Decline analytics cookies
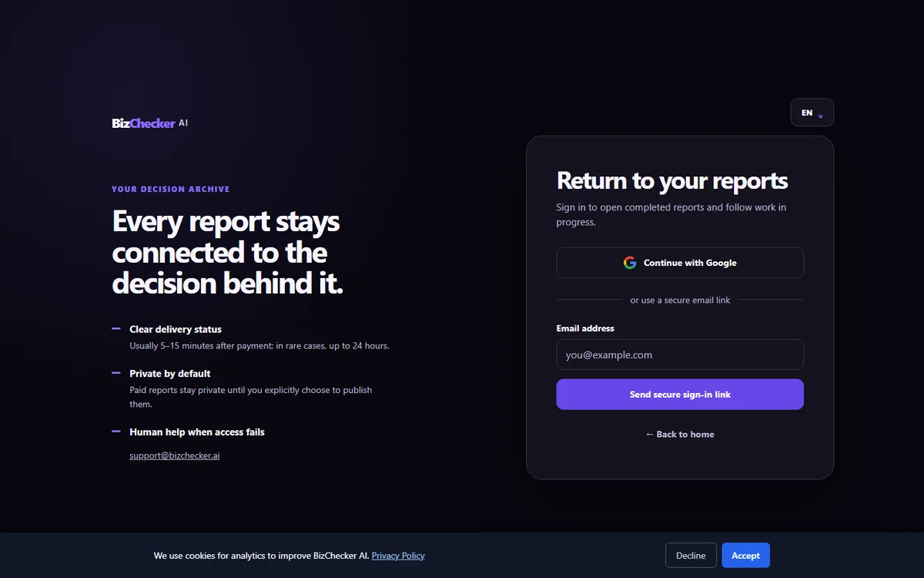 pos(691,556)
